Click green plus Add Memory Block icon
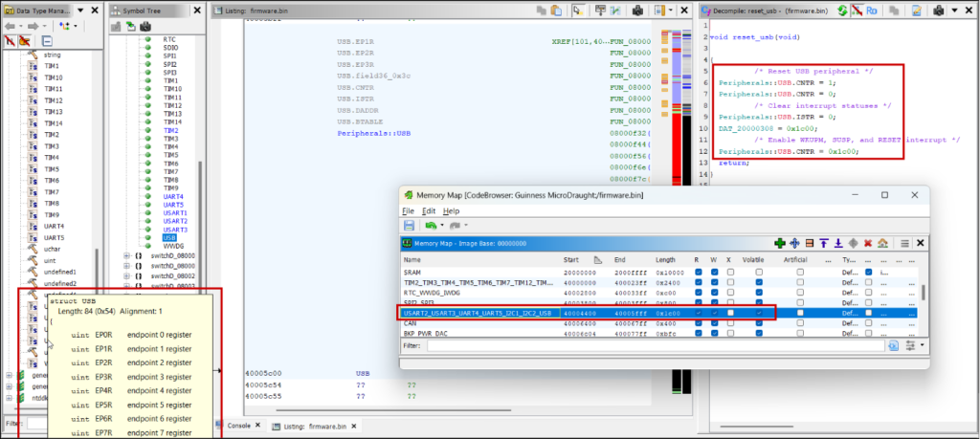 pos(780,243)
